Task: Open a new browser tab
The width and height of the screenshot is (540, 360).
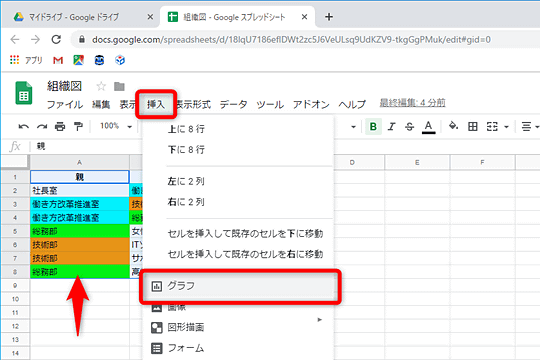Action: (x=329, y=17)
